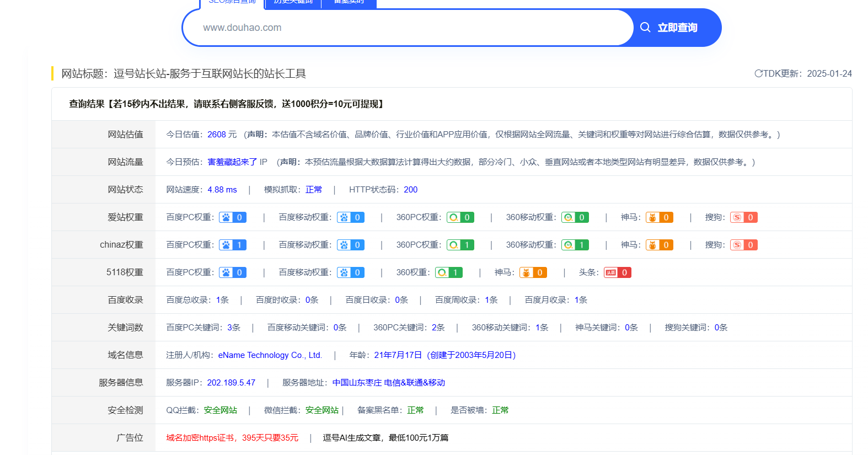868x455 pixels.
Task: Click 5118权重 百度PC权重 badge
Action: tap(233, 272)
